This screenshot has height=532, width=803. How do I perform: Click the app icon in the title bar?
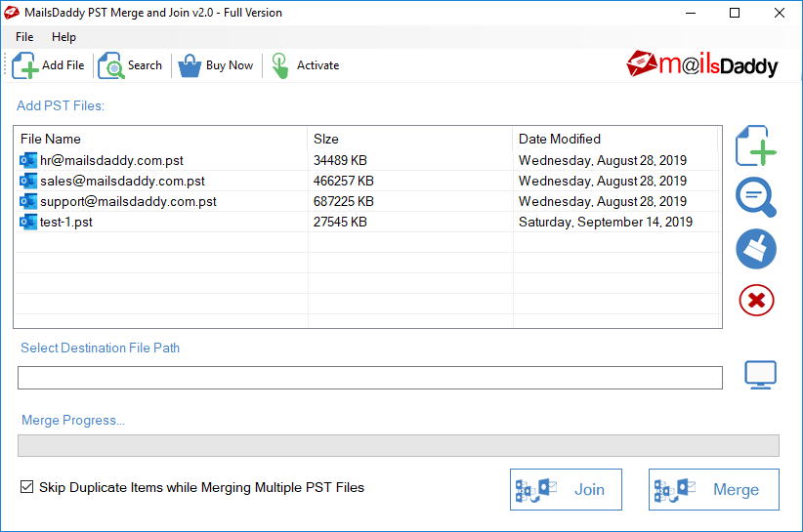pyautogui.click(x=12, y=13)
